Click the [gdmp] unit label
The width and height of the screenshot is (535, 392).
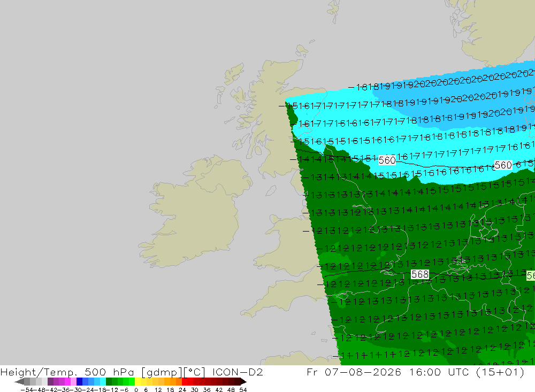[x=162, y=372]
